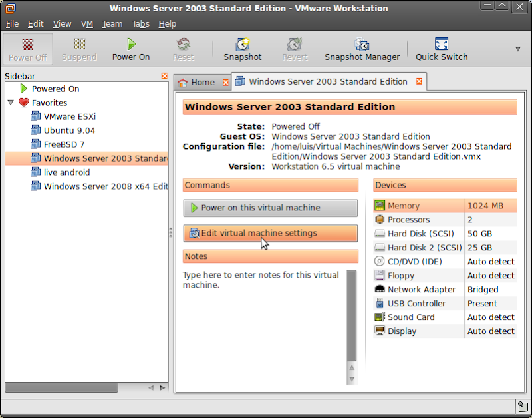The width and height of the screenshot is (532, 418).
Task: Click the Favorites heart icon
Action: (24, 103)
